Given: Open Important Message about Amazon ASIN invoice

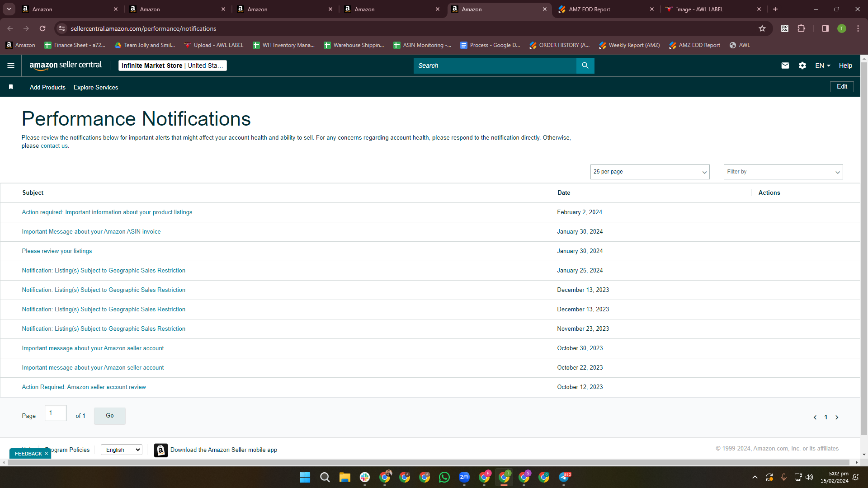Looking at the screenshot, I should pyautogui.click(x=91, y=232).
